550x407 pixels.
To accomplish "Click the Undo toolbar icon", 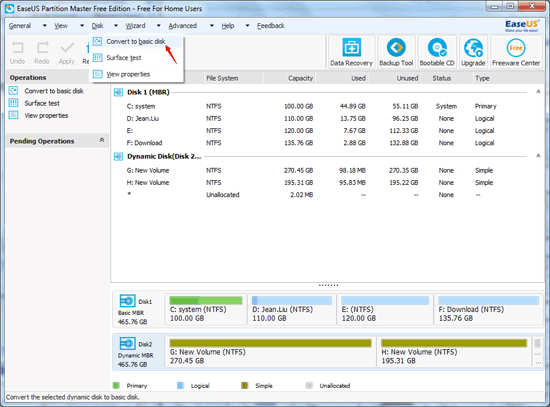I will pyautogui.click(x=17, y=48).
